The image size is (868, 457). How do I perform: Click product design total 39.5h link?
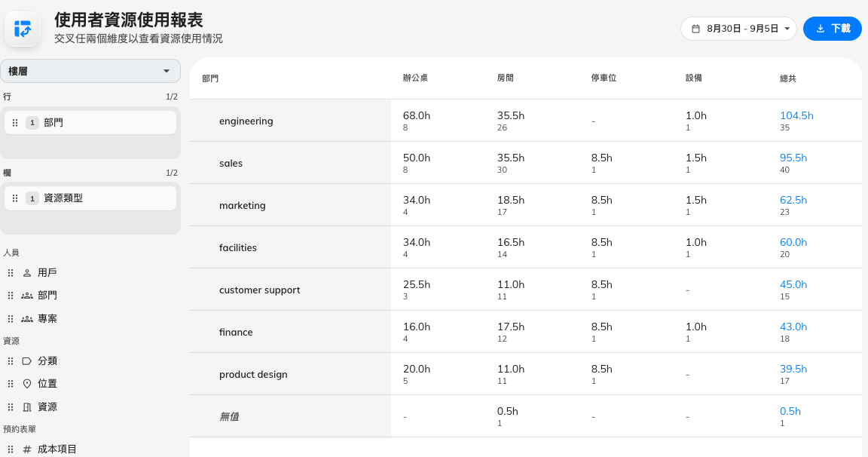coord(793,369)
